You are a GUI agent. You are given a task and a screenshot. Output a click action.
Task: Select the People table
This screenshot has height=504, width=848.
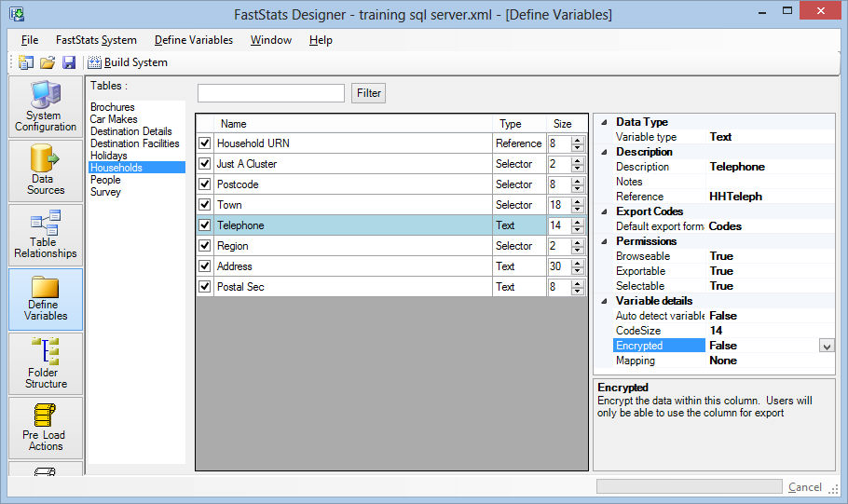pos(105,180)
